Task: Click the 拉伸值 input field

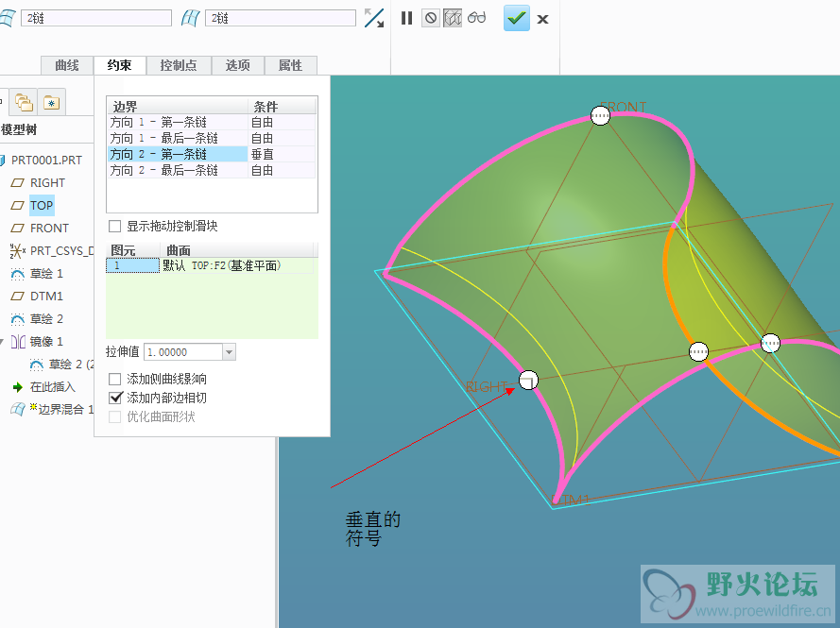Action: tap(183, 352)
